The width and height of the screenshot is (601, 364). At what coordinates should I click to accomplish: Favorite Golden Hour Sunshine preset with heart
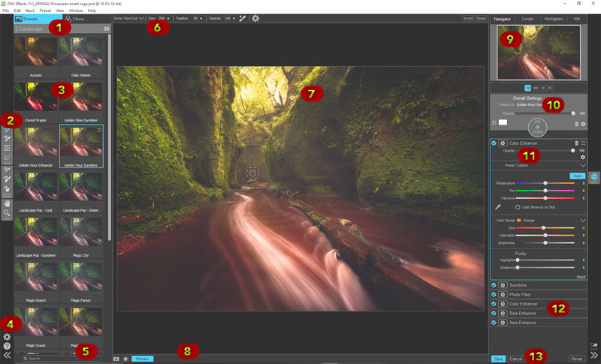[99, 130]
